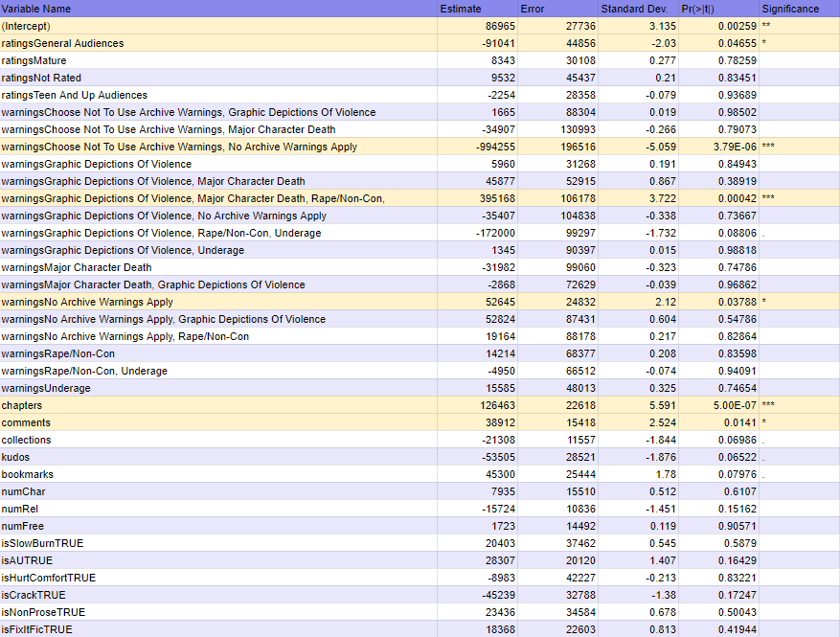Click the bookmarks error value 25444
The image size is (840, 637).
pyautogui.click(x=557, y=474)
